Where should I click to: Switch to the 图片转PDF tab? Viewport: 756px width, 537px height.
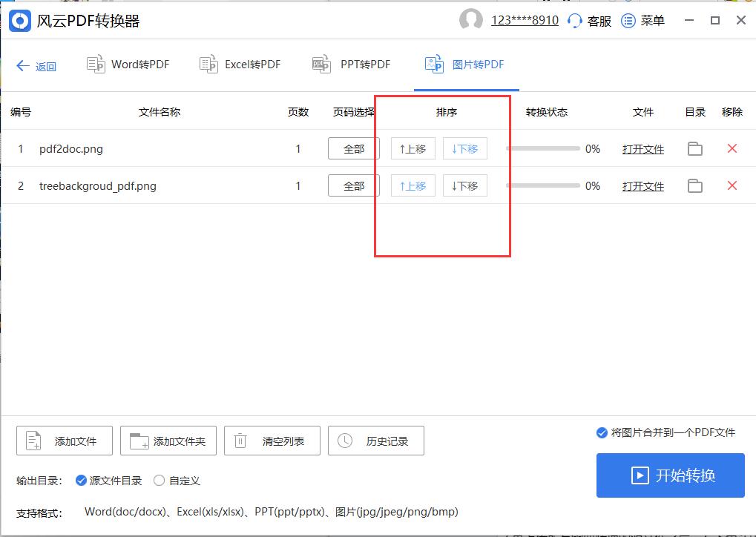tap(466, 64)
